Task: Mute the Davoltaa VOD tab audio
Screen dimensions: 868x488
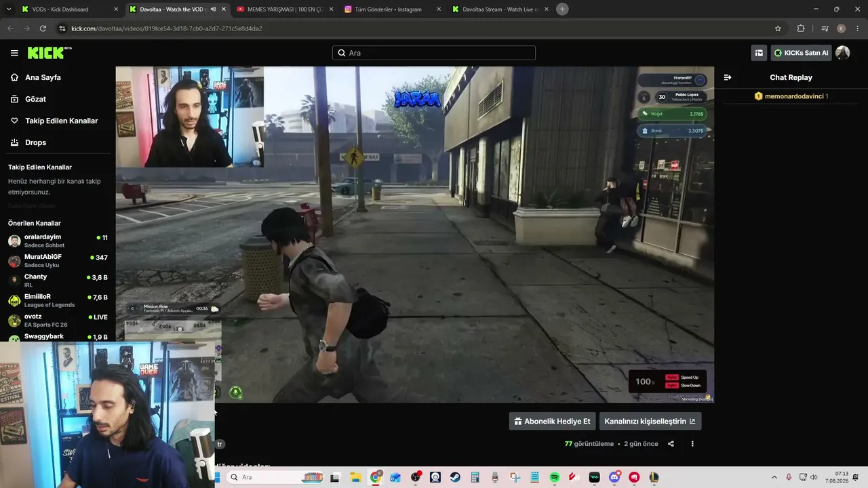Action: click(213, 9)
